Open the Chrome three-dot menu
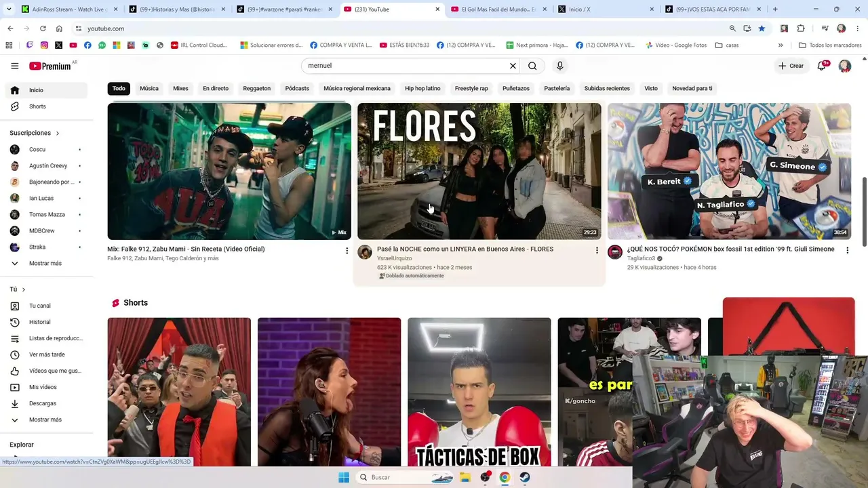 [858, 28]
